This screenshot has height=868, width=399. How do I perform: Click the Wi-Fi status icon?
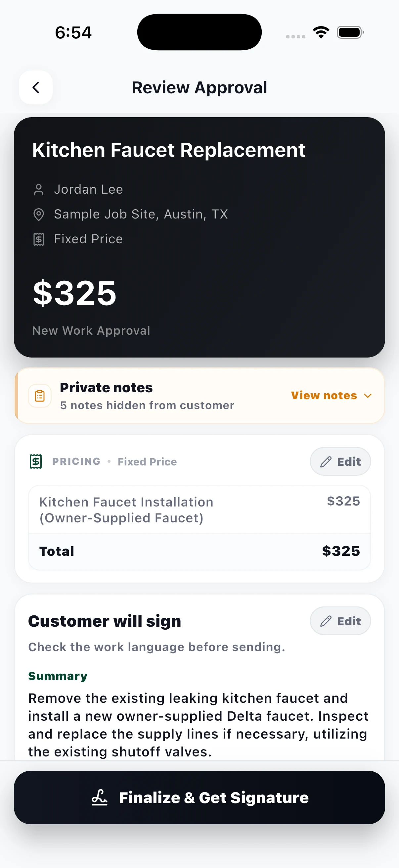tap(321, 32)
